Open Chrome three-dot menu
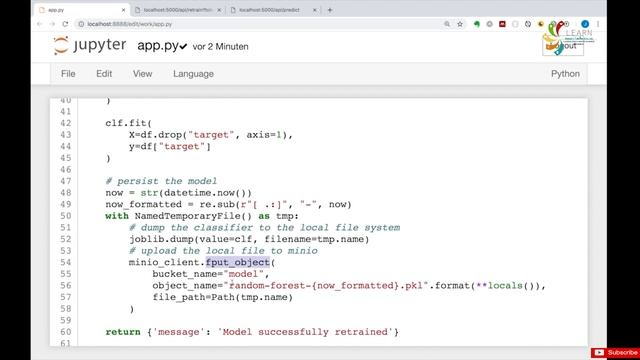Viewport: 640px width, 360px height. (x=598, y=24)
